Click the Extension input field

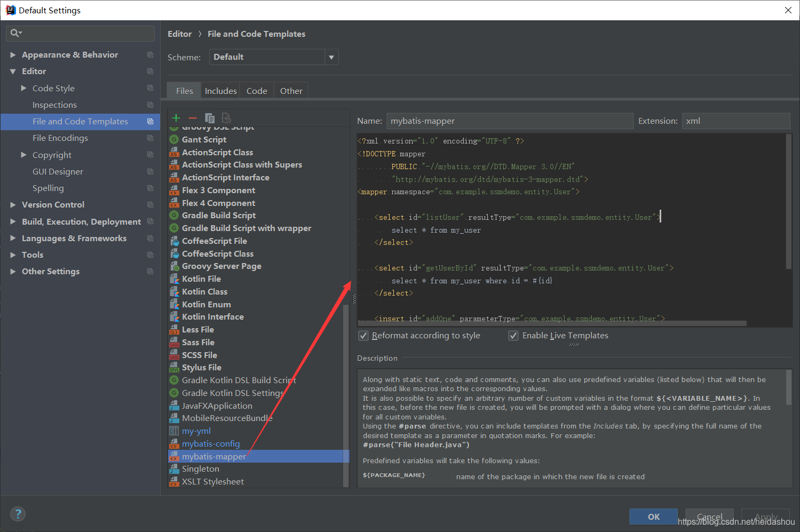(736, 121)
